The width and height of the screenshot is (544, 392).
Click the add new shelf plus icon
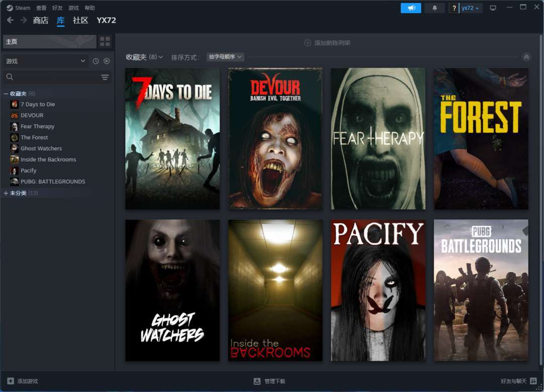(x=307, y=43)
